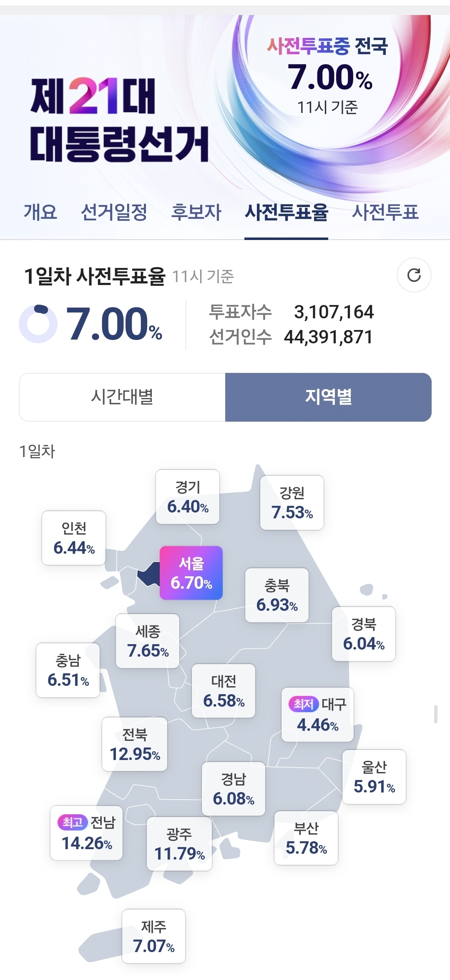
Task: Tap the refresh icon button
Action: [414, 275]
